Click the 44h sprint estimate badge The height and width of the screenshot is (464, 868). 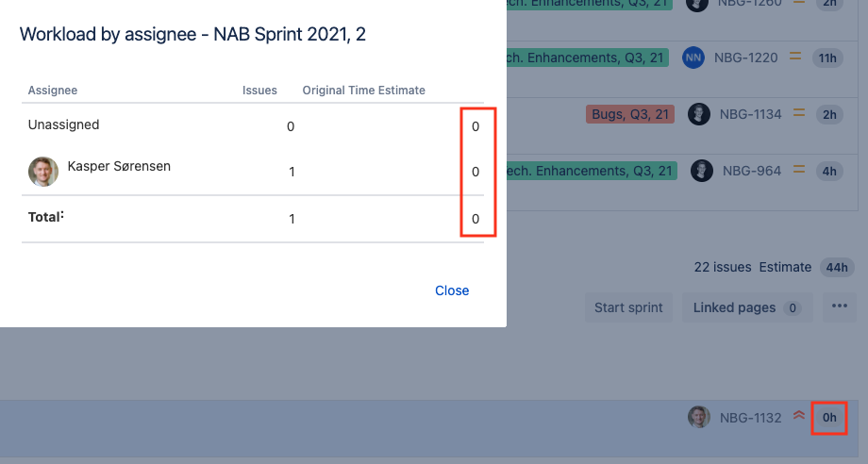tap(837, 268)
